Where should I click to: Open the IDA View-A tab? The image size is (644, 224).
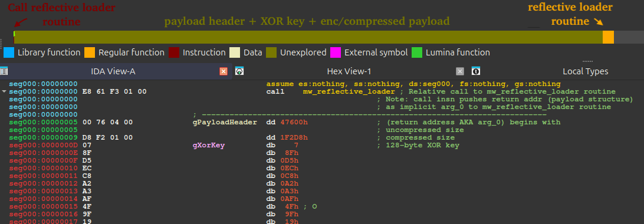tap(113, 71)
